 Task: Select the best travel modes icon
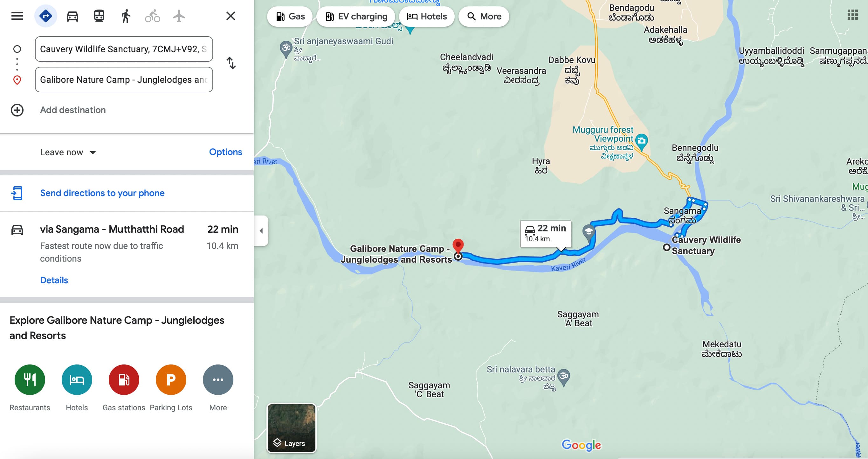coord(46,16)
